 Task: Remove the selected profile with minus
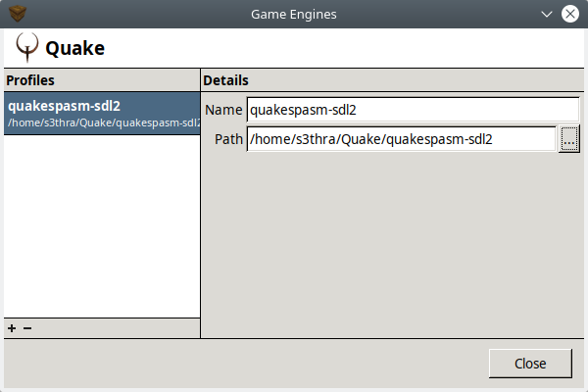[27, 328]
